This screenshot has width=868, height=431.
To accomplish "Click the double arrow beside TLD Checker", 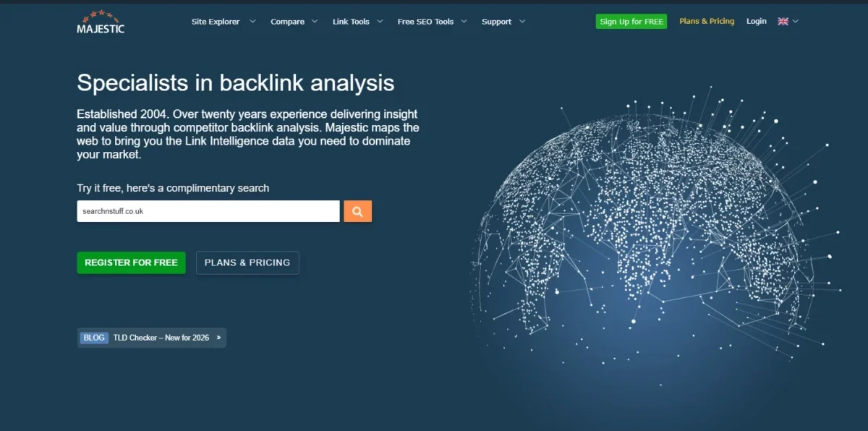I will tap(218, 338).
